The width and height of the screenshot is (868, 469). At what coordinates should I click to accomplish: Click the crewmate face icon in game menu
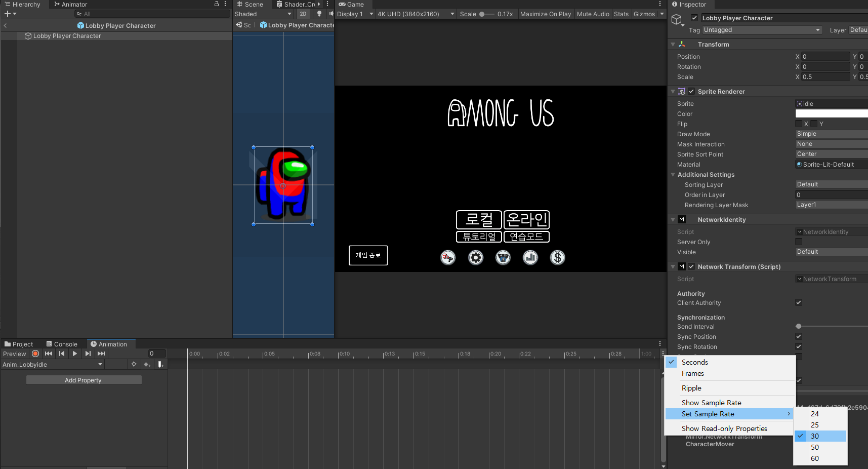[x=503, y=258]
